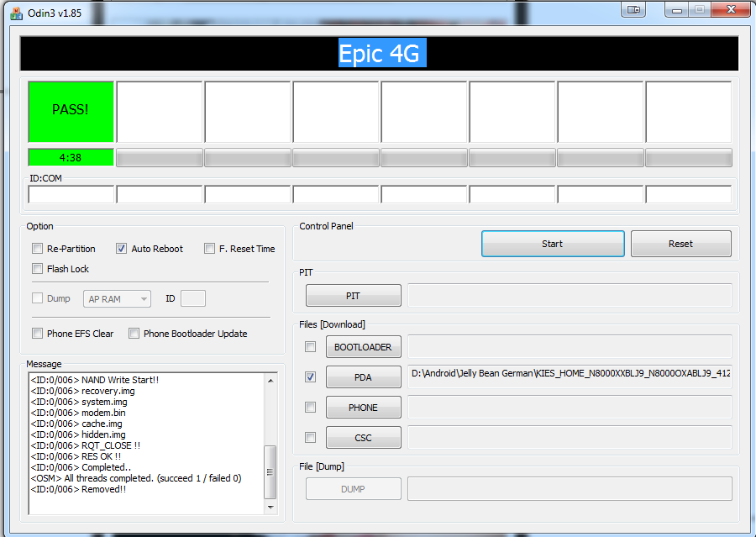This screenshot has height=537, width=756.
Task: Click the green PASS! status box
Action: 71,112
